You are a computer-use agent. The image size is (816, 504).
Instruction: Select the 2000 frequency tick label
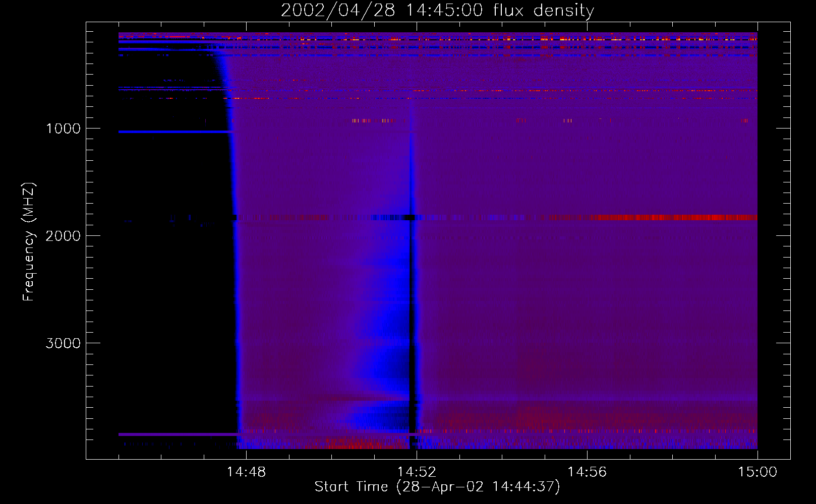(x=63, y=236)
